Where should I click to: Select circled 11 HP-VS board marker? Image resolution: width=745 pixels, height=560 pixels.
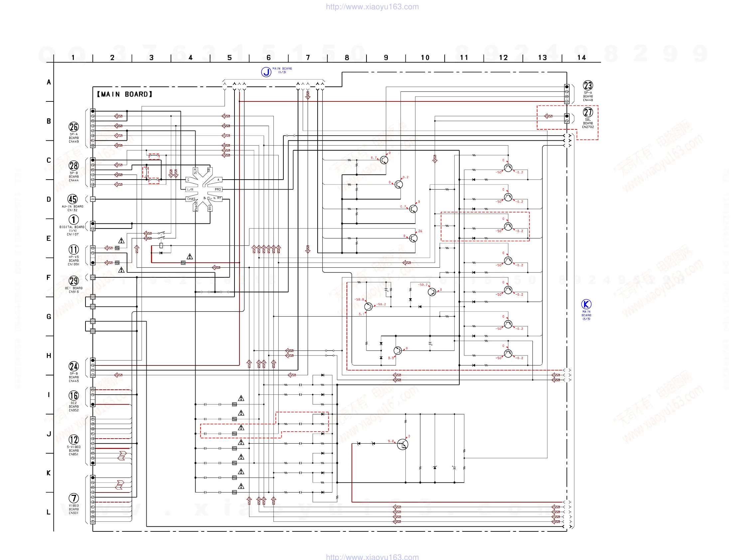coord(74,250)
